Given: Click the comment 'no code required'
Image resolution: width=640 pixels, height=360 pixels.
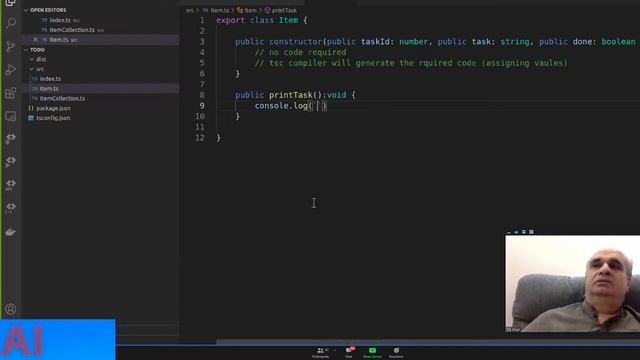Looking at the screenshot, I should (300, 52).
